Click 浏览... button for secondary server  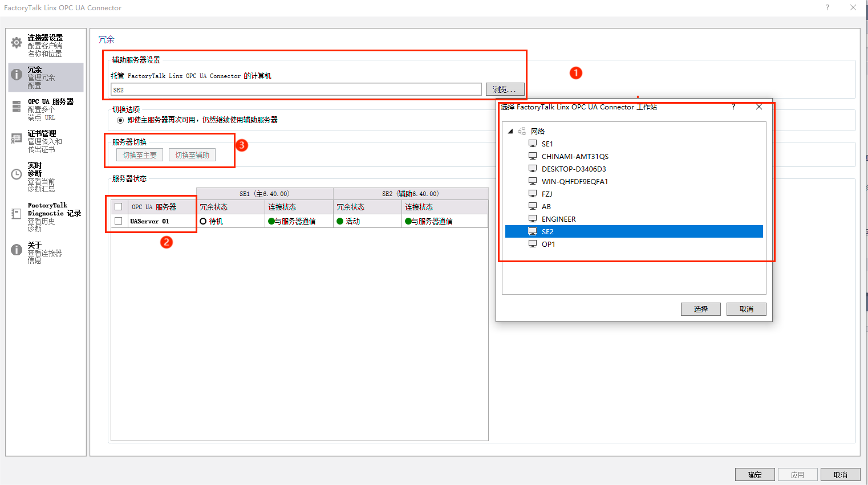505,89
